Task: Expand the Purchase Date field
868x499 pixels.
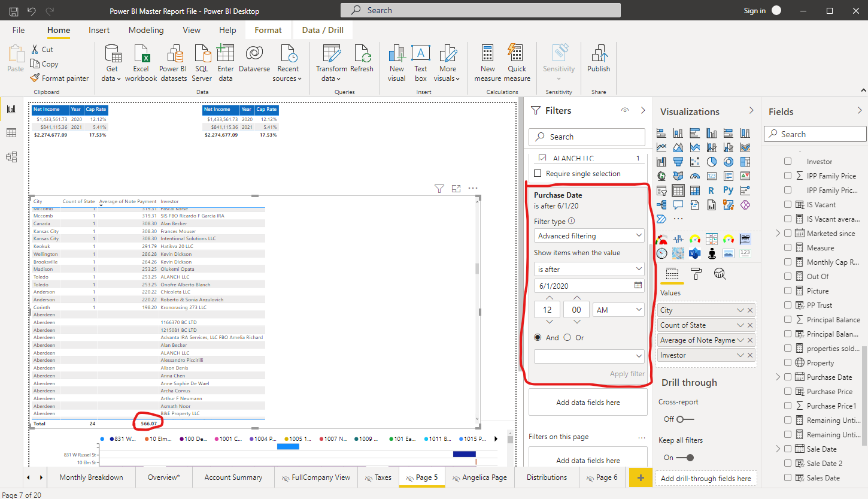Action: [x=778, y=377]
